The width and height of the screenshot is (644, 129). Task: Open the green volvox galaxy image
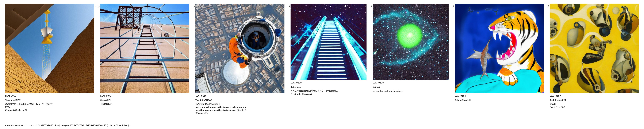point(410,42)
